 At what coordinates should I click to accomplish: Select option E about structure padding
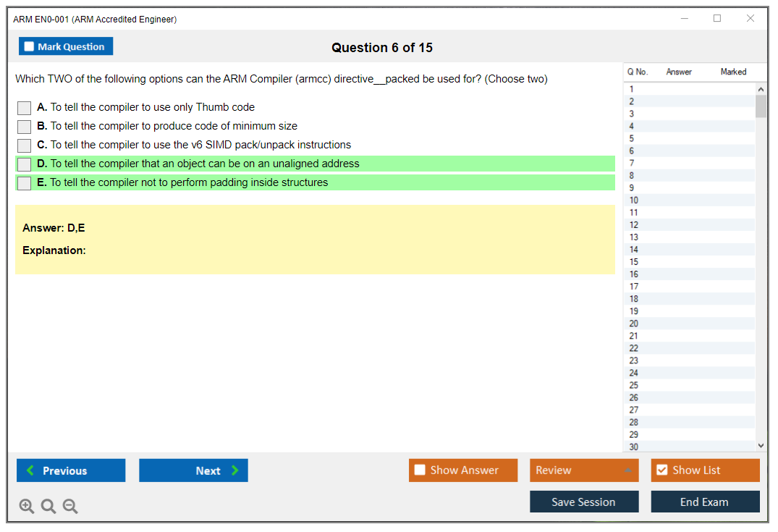tap(25, 183)
